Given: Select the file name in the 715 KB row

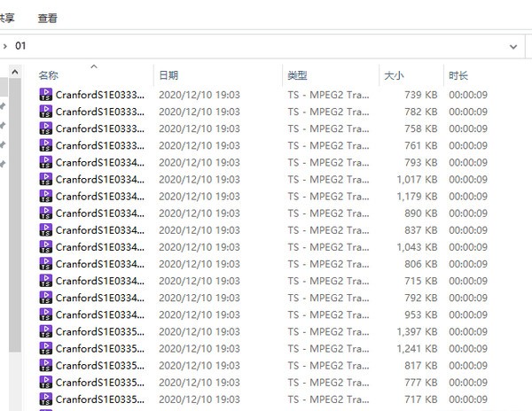Looking at the screenshot, I should tap(99, 281).
